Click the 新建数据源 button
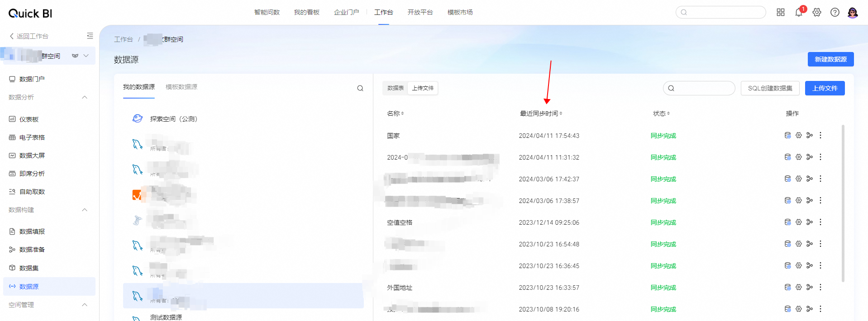Viewport: 868px width, 321px height. click(830, 59)
